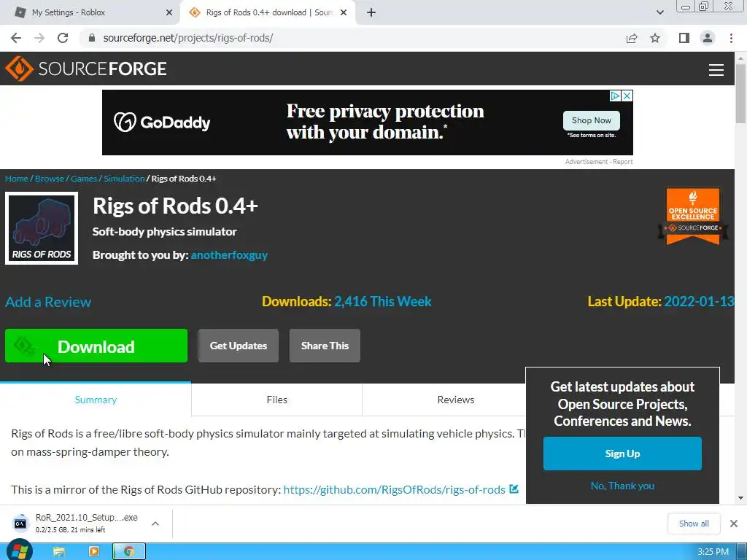The height and width of the screenshot is (560, 747).
Task: Open a new tab with plus icon
Action: point(371,12)
